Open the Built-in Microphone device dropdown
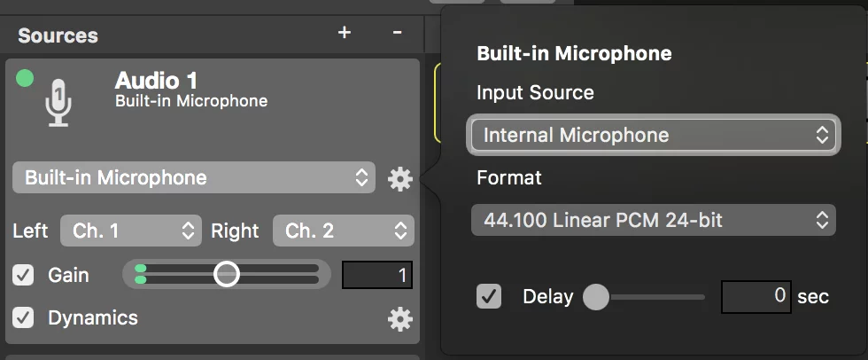Image resolution: width=868 pixels, height=360 pixels. [x=194, y=178]
